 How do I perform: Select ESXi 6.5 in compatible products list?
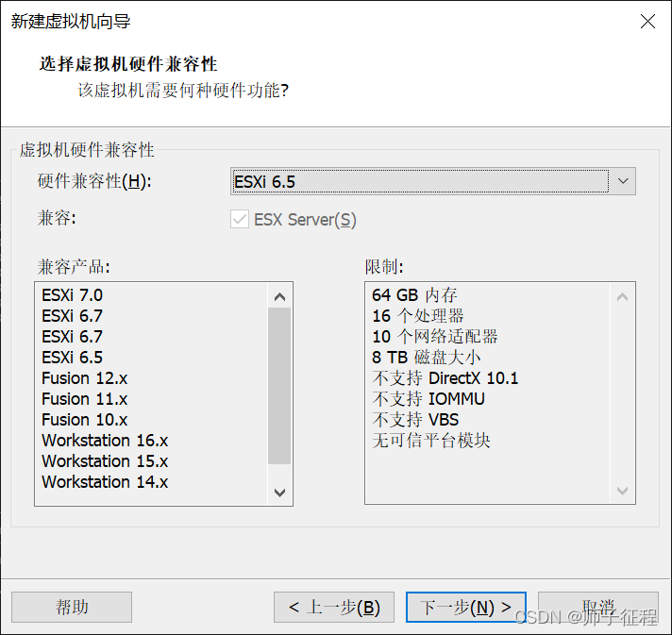pyautogui.click(x=73, y=358)
